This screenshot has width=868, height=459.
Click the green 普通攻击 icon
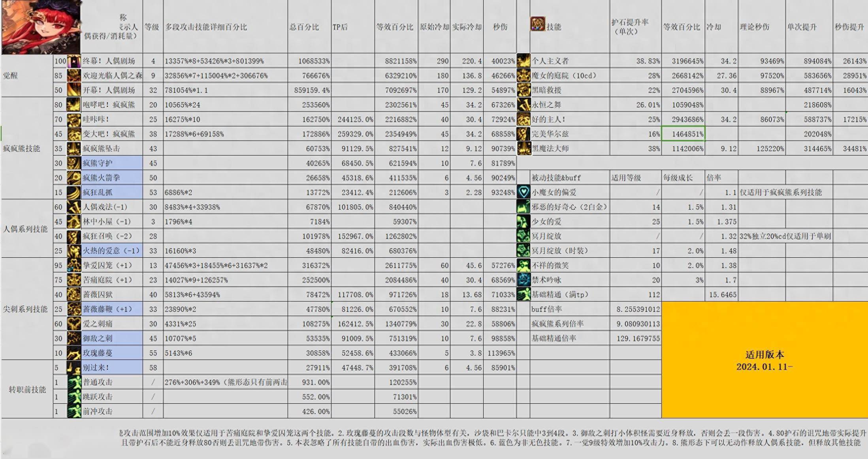coord(74,382)
